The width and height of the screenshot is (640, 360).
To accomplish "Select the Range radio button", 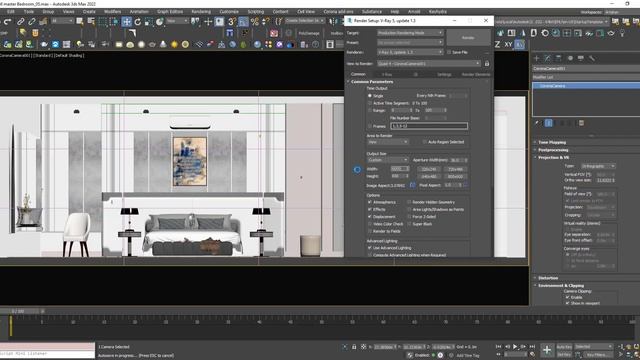I will click(370, 110).
